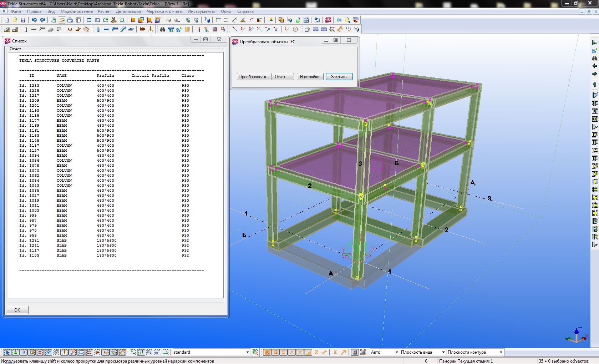The height and width of the screenshot is (364, 599).
Task: Click the binoculars icon in right sidebar
Action: (594, 58)
